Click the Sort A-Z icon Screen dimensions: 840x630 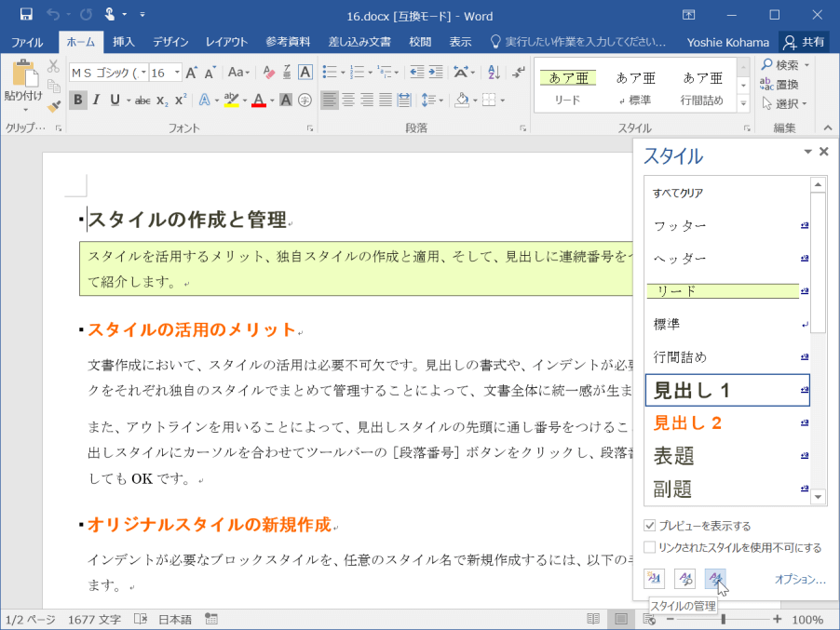494,72
